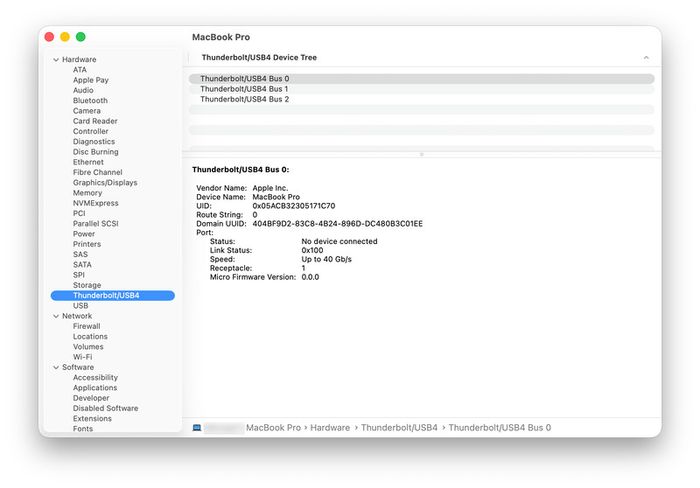The width and height of the screenshot is (700, 488).
Task: Select Fonts under Software
Action: point(83,429)
